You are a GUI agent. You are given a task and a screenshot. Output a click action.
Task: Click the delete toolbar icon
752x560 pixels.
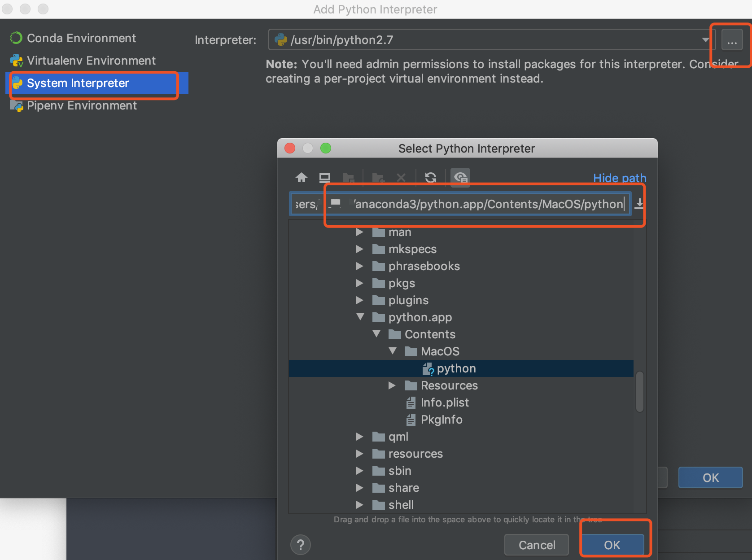tap(401, 178)
